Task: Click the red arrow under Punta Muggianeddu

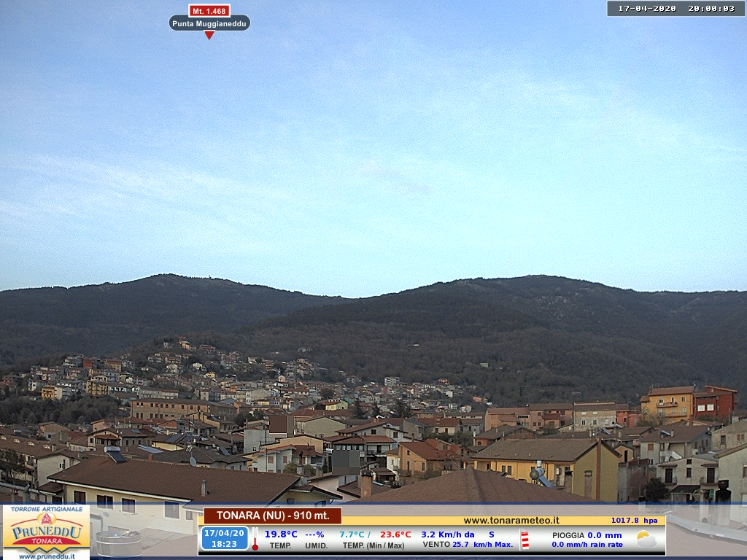Action: pyautogui.click(x=209, y=35)
